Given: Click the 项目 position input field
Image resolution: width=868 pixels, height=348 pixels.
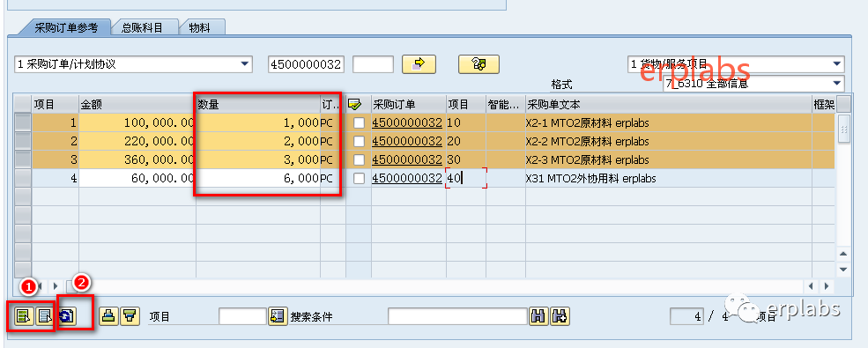Looking at the screenshot, I should [x=242, y=316].
